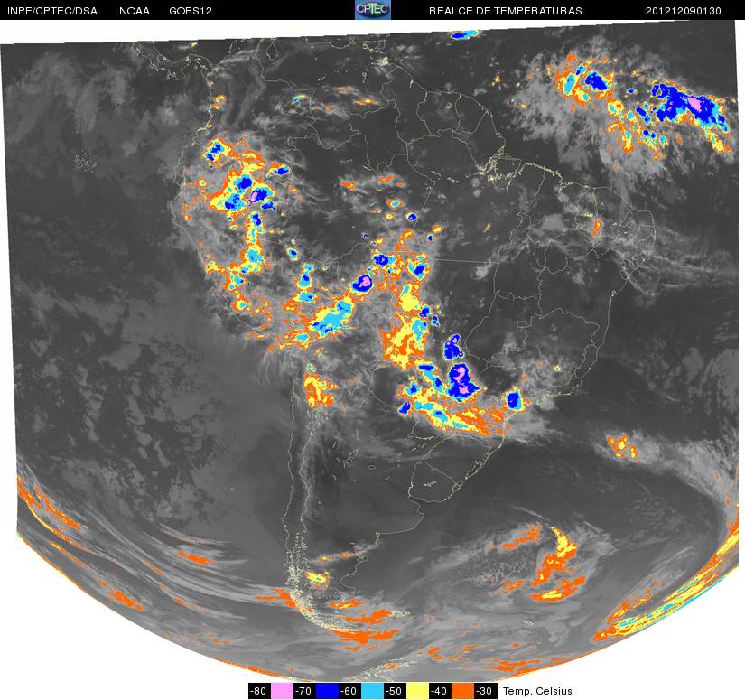Click the timestamp 201212090130
This screenshot has width=745, height=700.
click(x=684, y=11)
